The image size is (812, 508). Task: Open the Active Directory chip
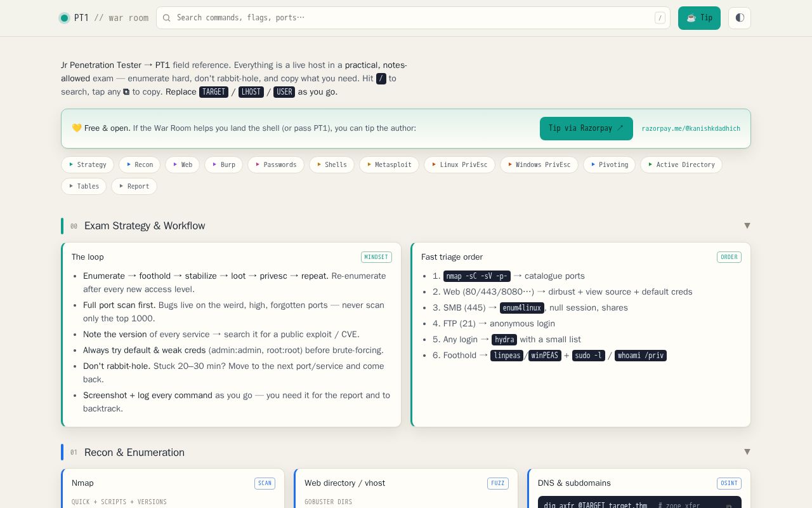point(681,164)
